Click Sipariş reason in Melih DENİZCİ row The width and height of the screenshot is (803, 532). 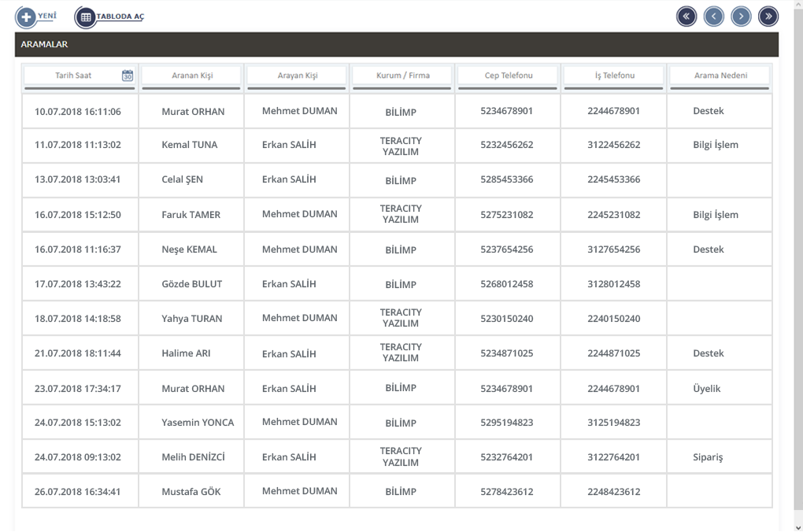708,457
